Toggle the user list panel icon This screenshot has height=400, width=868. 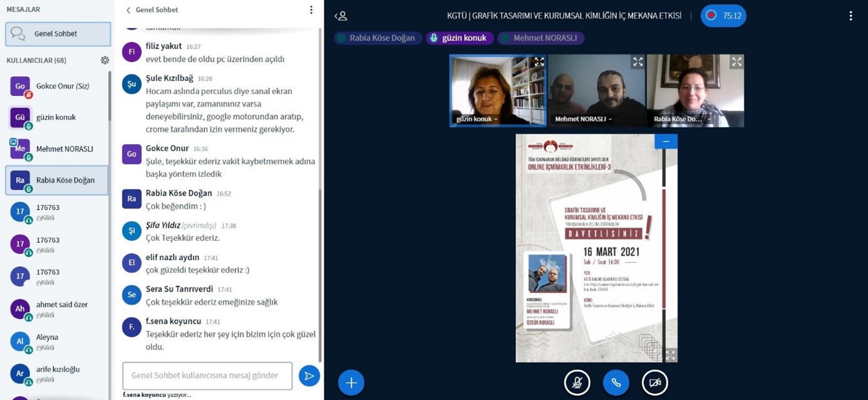(341, 16)
